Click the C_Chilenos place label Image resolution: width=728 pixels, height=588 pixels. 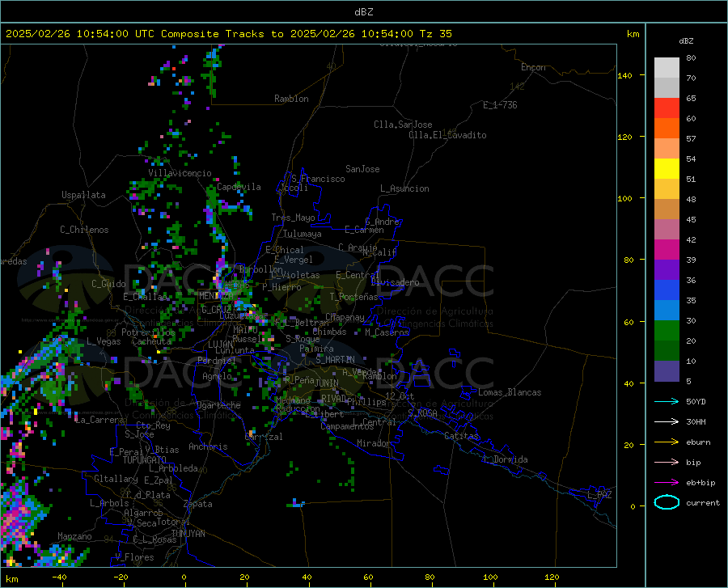tap(84, 230)
